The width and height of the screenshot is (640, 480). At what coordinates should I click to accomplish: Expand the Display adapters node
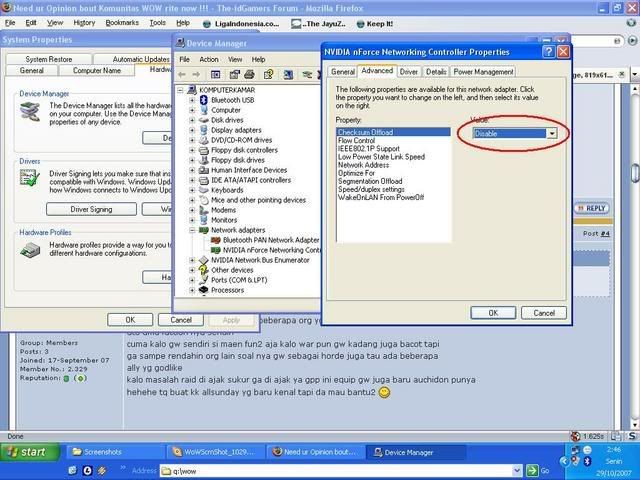(192, 130)
